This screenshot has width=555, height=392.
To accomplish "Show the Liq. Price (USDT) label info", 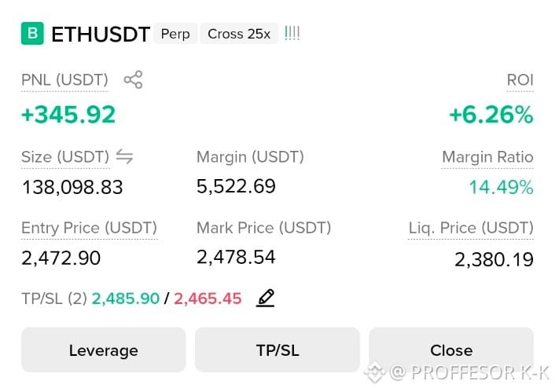I will [x=471, y=228].
